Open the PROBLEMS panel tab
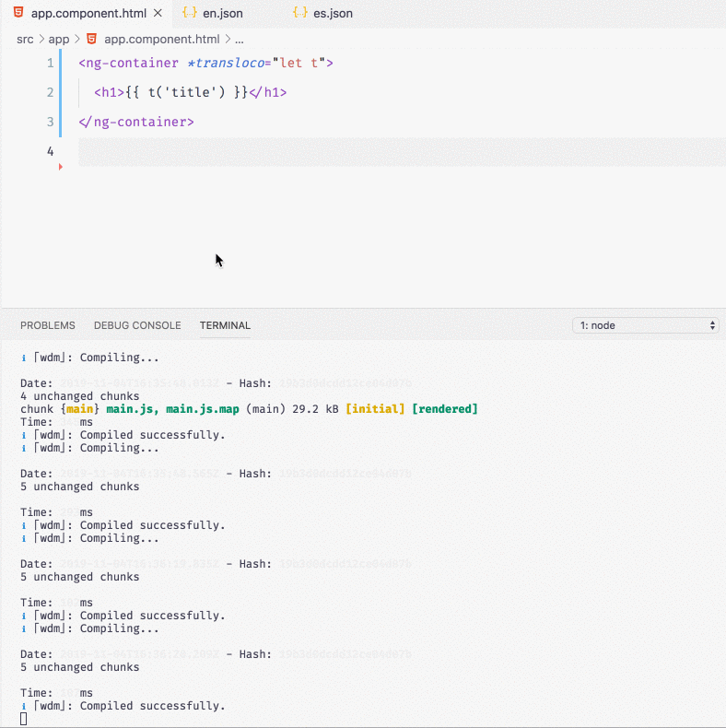 click(48, 325)
